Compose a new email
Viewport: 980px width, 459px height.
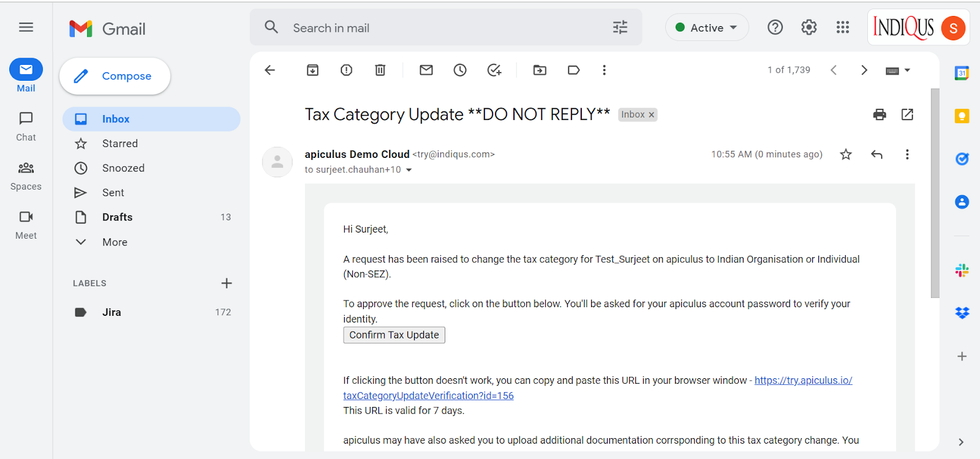click(x=115, y=76)
